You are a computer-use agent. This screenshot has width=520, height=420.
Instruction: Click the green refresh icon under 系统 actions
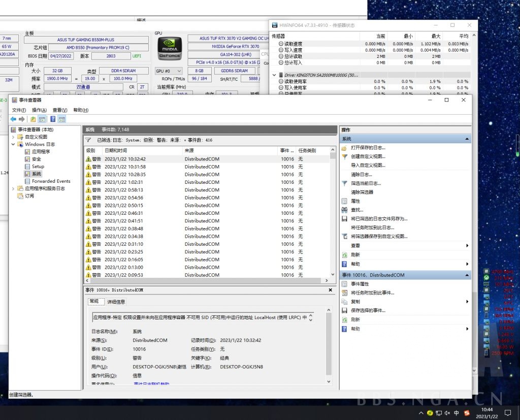click(x=345, y=255)
